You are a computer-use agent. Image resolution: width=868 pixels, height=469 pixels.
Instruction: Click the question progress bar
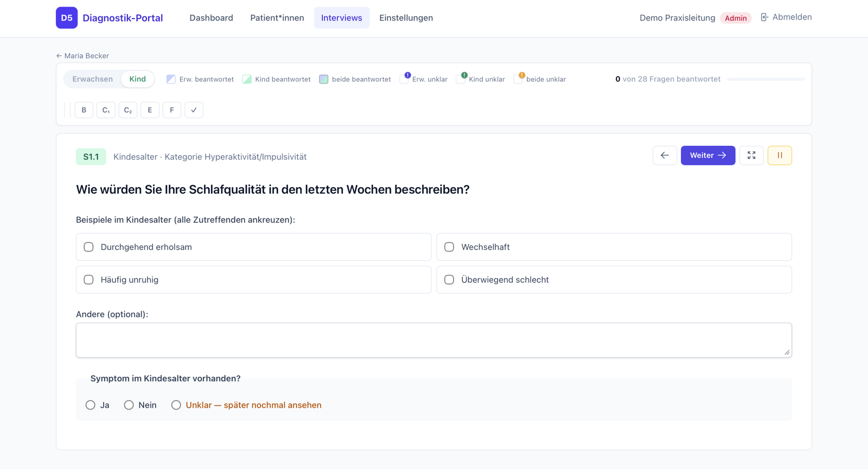pos(766,79)
